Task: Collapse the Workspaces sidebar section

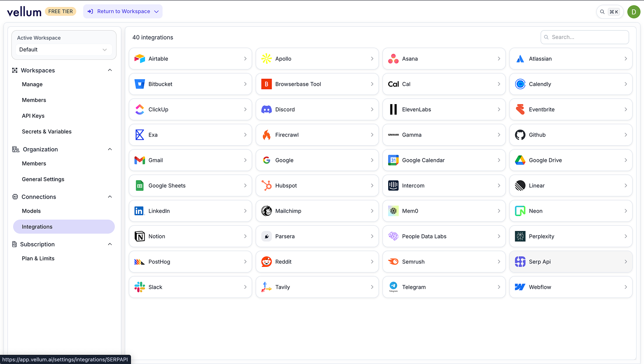Action: (x=110, y=70)
